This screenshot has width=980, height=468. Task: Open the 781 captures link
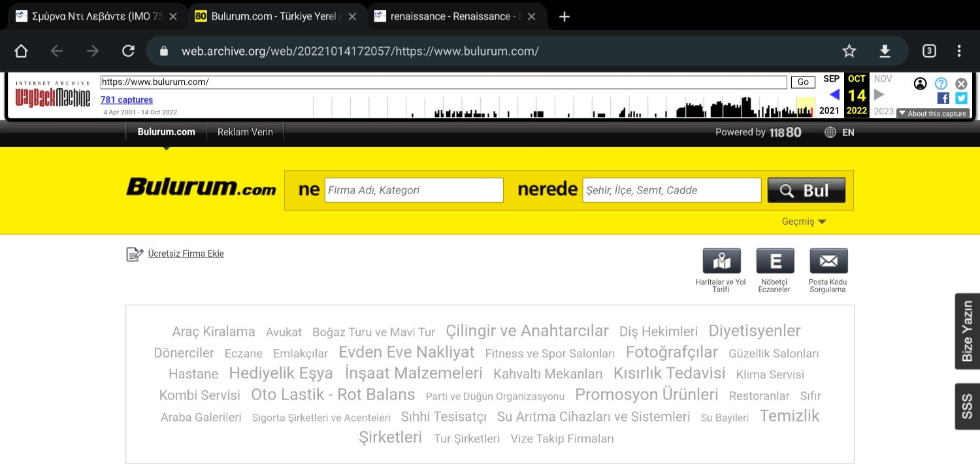[127, 100]
